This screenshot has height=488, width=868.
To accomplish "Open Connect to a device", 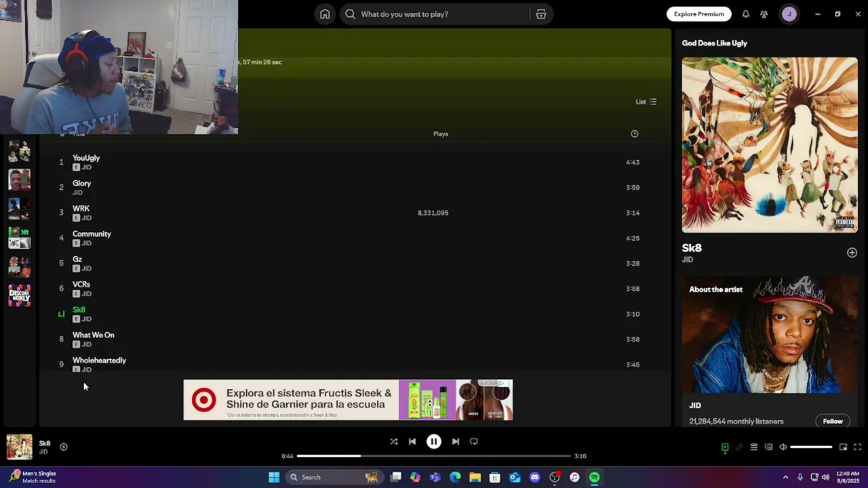I will click(768, 447).
